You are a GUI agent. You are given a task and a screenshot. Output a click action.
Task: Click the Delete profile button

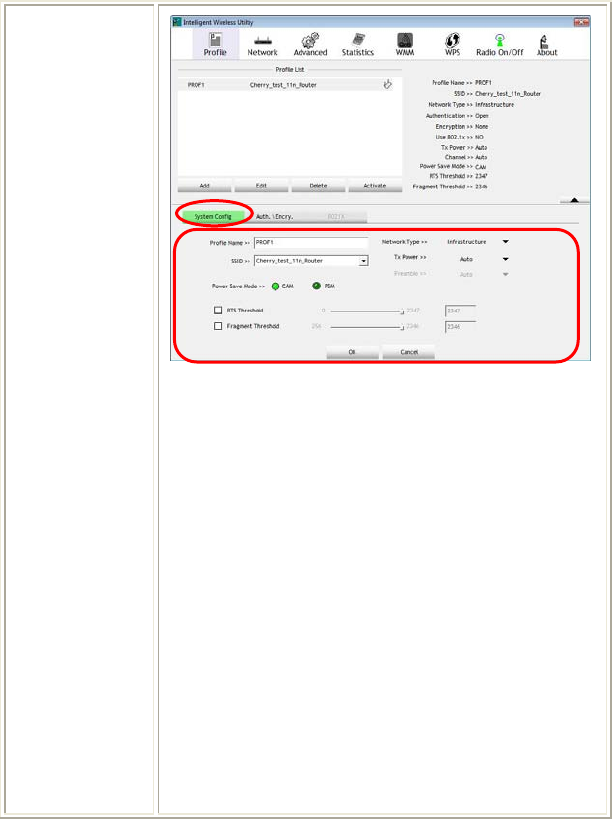[318, 185]
